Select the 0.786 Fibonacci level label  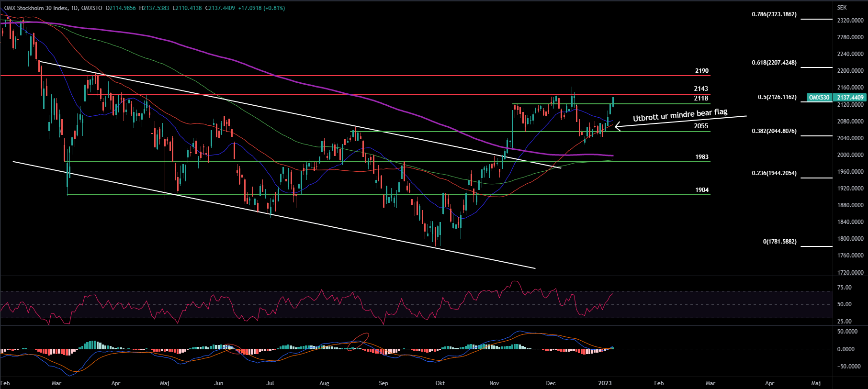(x=774, y=14)
